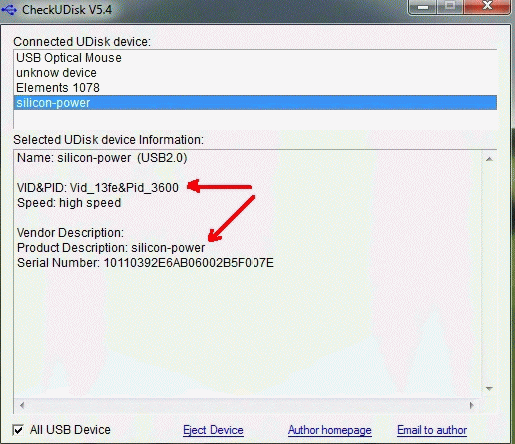515x444 pixels.
Task: Click info panel scroll up arrow
Action: pos(489,159)
